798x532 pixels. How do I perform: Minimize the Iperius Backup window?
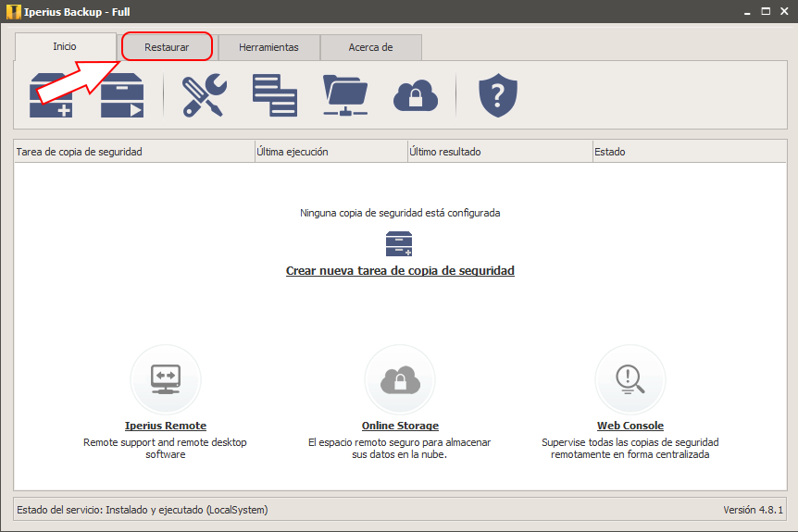tap(747, 11)
